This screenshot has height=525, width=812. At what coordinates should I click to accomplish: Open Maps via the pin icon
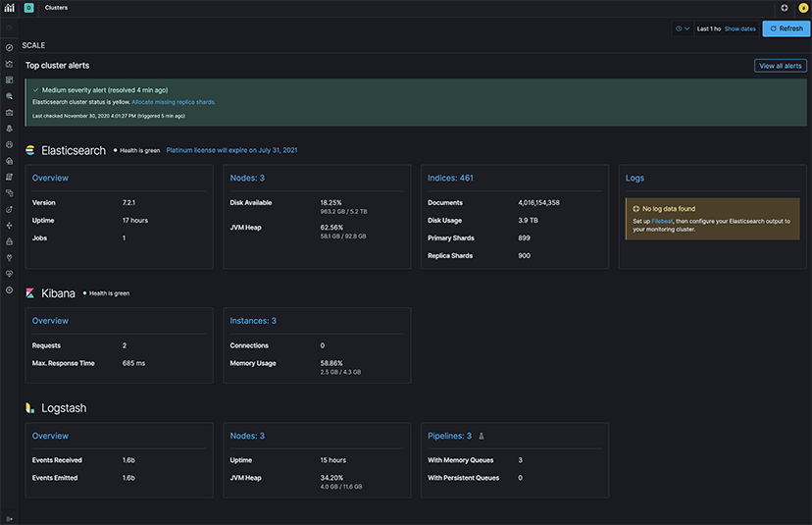coord(10,129)
